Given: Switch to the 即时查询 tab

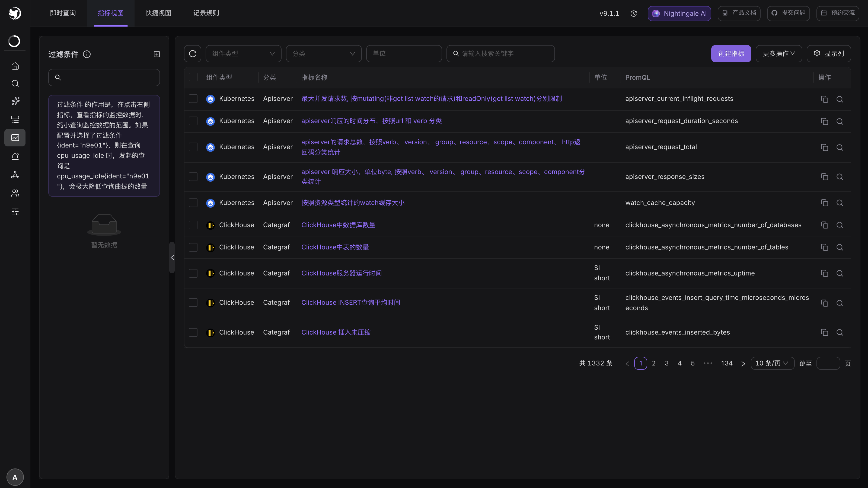Looking at the screenshot, I should pos(63,13).
